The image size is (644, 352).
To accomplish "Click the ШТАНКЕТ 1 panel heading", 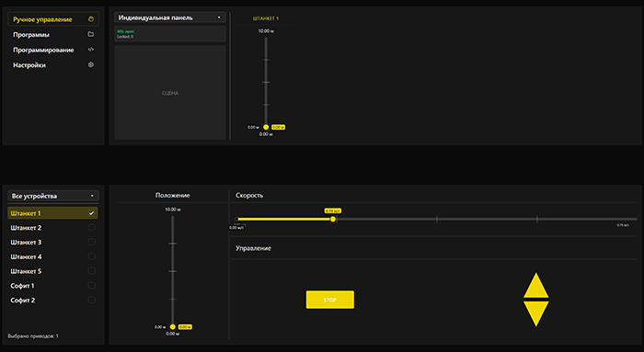I will click(x=265, y=18).
